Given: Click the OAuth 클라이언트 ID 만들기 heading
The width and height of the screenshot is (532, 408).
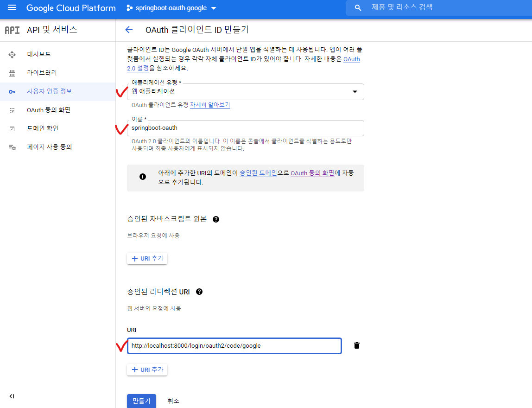Looking at the screenshot, I should click(x=197, y=30).
